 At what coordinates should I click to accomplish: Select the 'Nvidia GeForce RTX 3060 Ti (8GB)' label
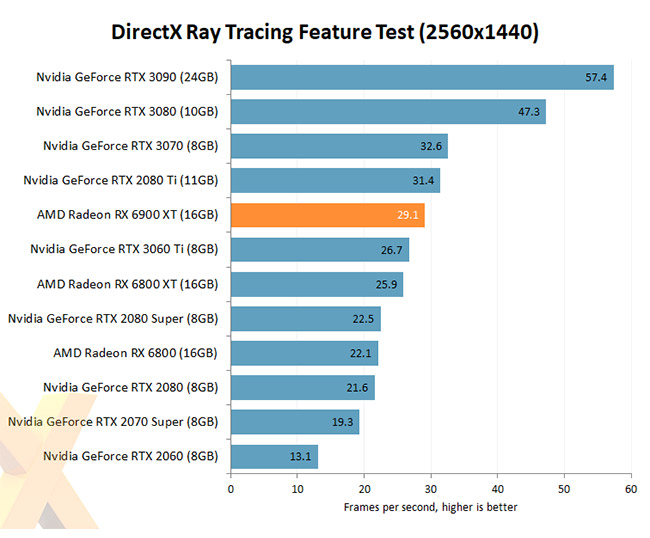point(124,249)
